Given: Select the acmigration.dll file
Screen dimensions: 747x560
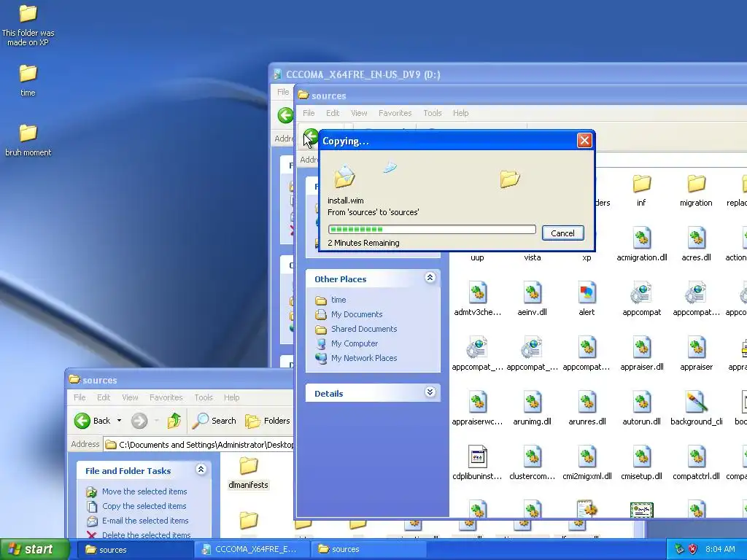Looking at the screenshot, I should pos(642,244).
